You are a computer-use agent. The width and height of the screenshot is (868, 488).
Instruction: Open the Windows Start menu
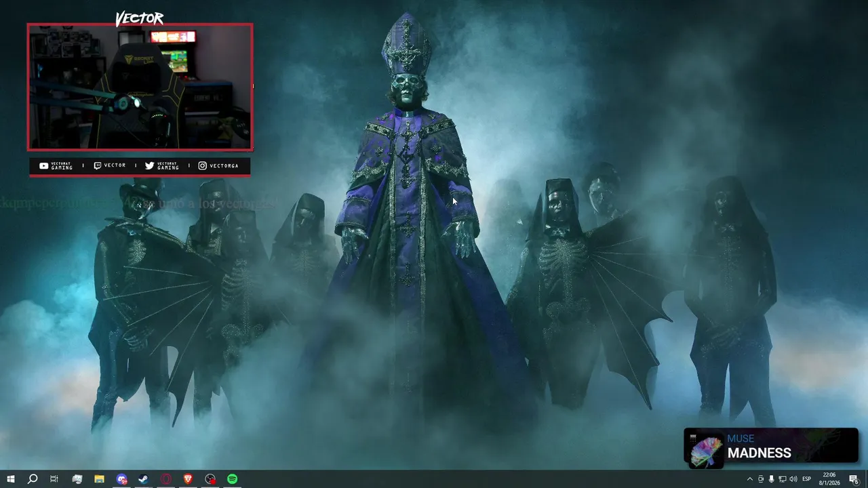pyautogui.click(x=10, y=479)
